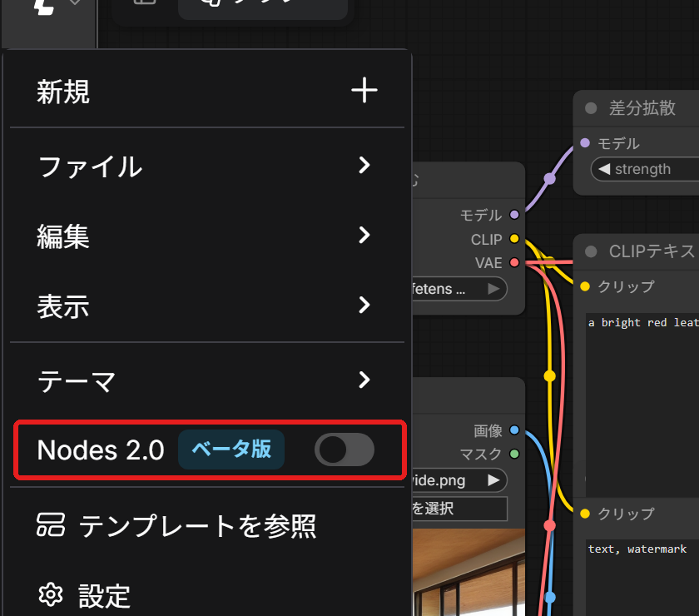This screenshot has height=616, width=699.
Task: Click the settings gear icon
Action: click(x=51, y=594)
